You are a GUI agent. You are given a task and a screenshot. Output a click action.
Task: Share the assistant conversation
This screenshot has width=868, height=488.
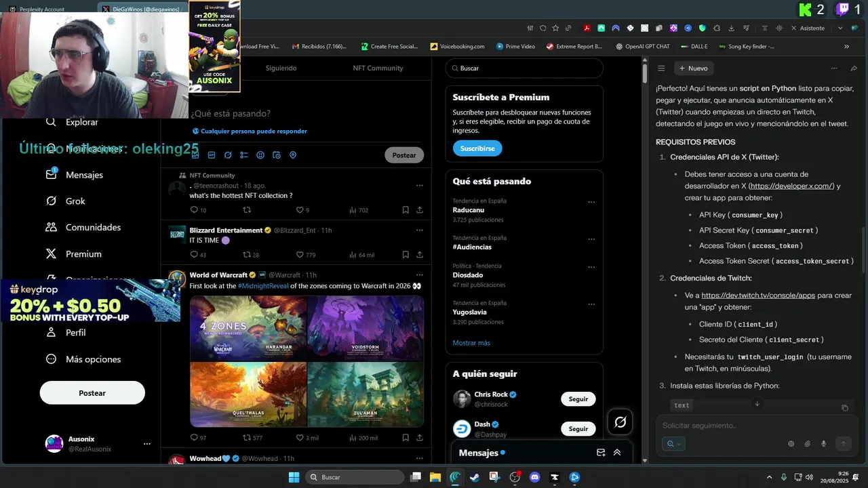click(x=854, y=68)
